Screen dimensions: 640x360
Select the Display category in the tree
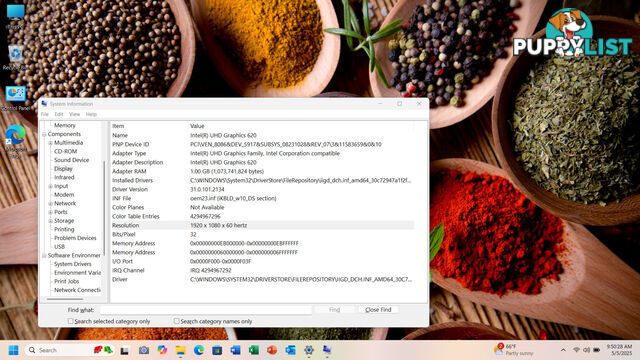tap(63, 169)
